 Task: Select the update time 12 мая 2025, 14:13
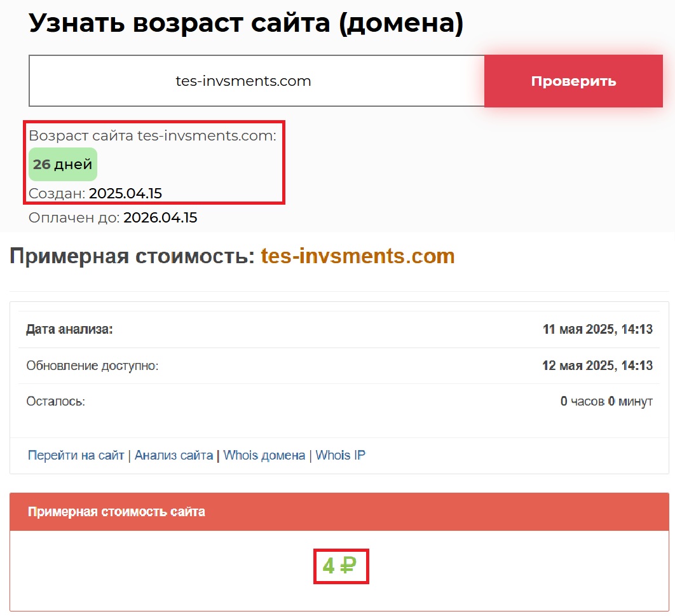(597, 366)
